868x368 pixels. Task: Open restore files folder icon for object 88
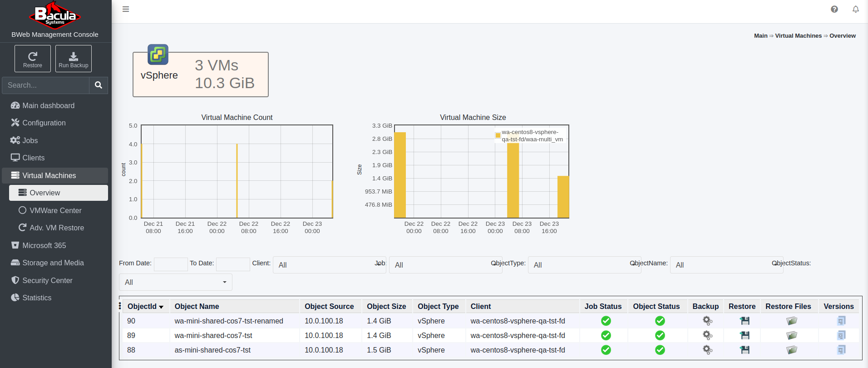coord(792,350)
